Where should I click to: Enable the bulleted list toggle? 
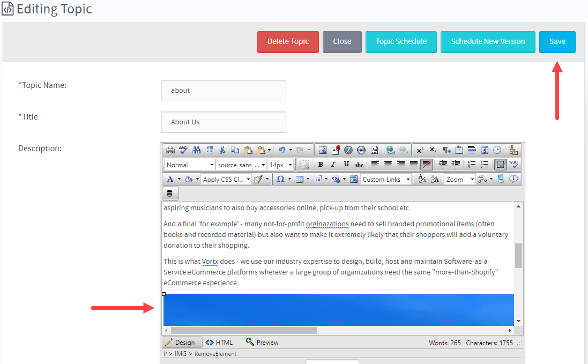[485, 164]
